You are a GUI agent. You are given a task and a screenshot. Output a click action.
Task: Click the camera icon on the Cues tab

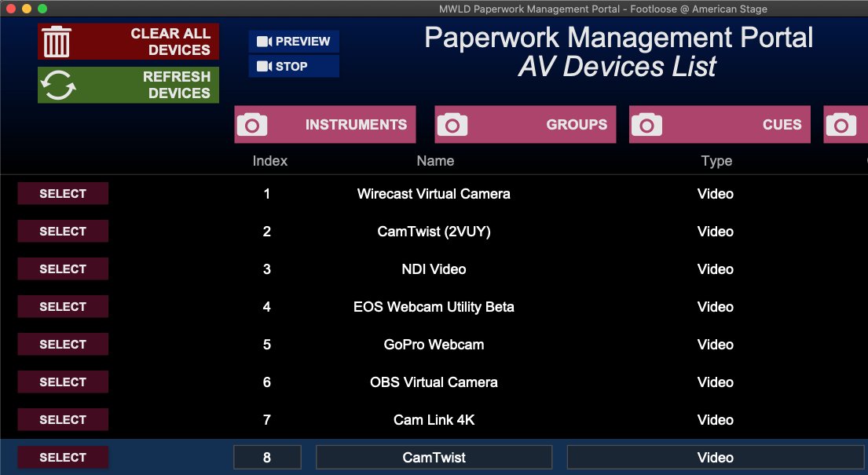click(x=646, y=125)
